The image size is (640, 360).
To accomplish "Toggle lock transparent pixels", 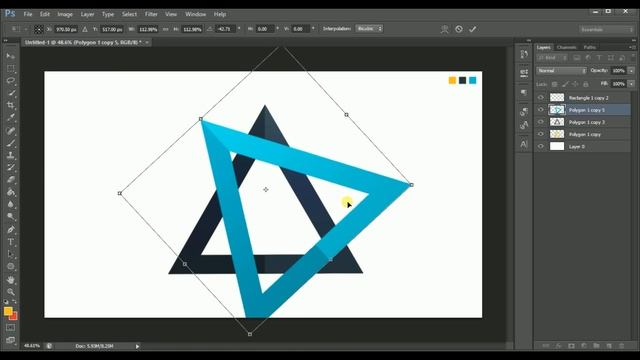I will click(554, 84).
